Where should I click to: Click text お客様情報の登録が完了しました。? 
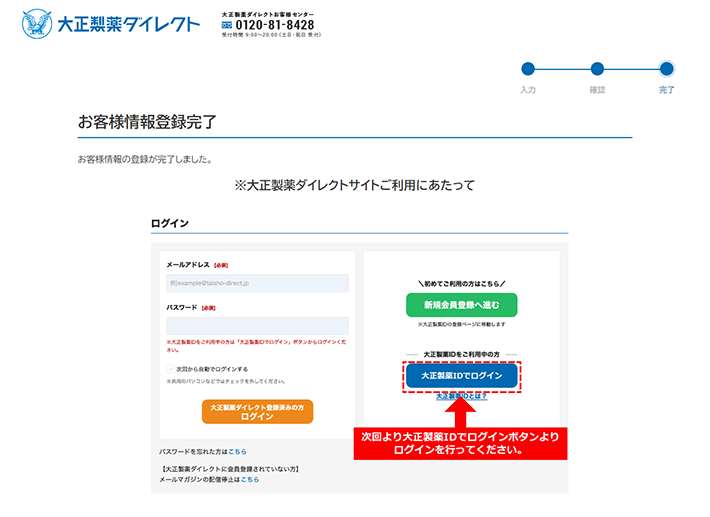[x=145, y=159]
